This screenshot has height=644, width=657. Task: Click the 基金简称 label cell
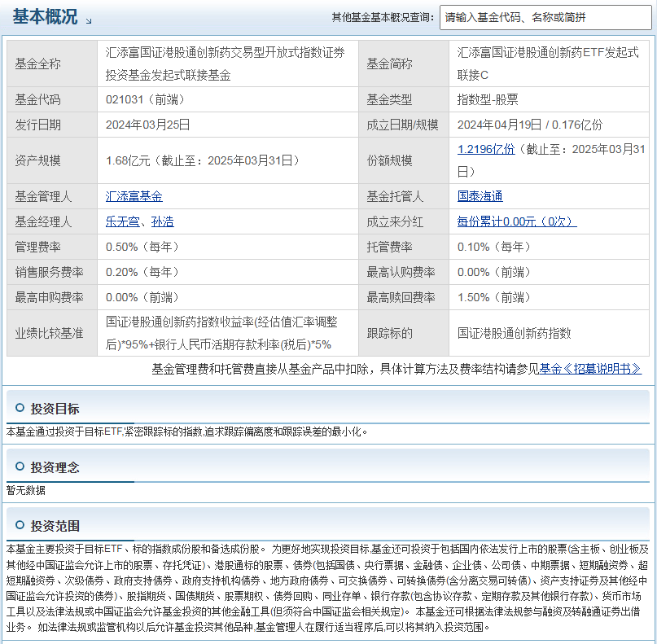[x=404, y=64]
